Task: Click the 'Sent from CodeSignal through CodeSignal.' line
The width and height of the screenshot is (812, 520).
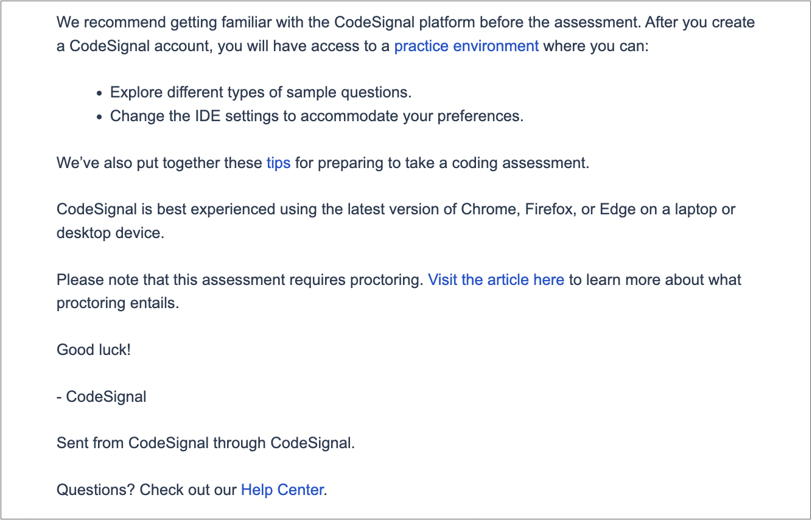Action: tap(206, 443)
